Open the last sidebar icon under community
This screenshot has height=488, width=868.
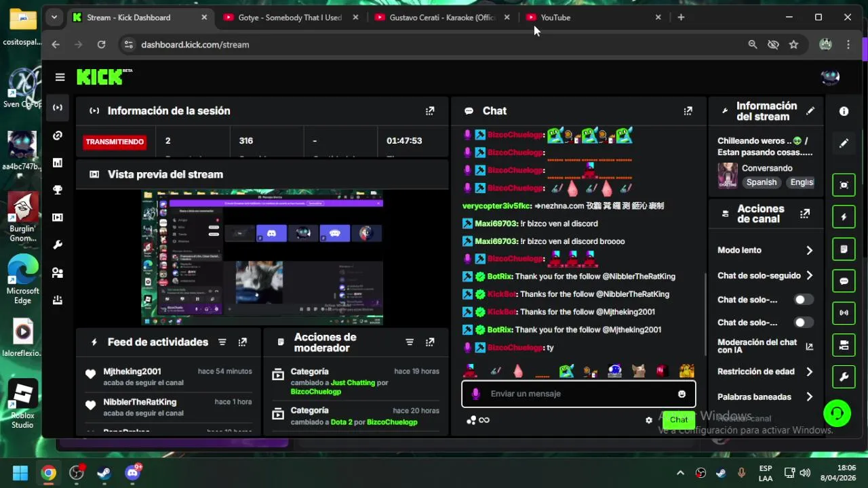[58, 300]
